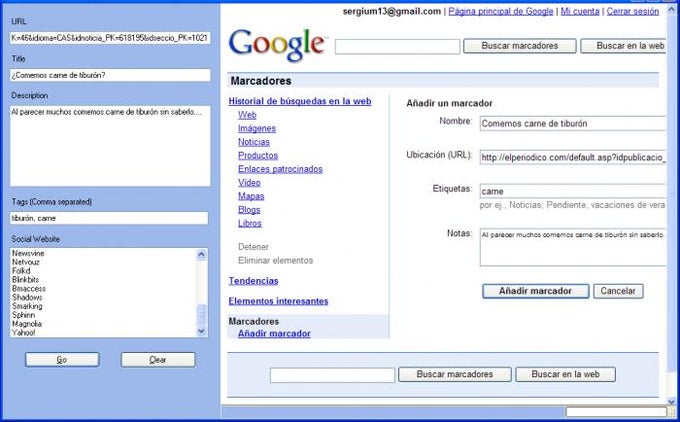Click bottom Buscar marcadores button
680x422 pixels.
coord(455,374)
